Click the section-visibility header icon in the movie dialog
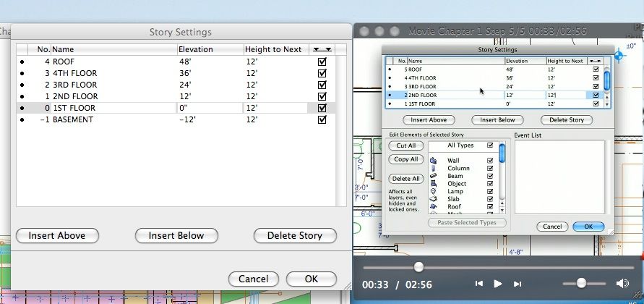644x304 pixels. (x=596, y=61)
